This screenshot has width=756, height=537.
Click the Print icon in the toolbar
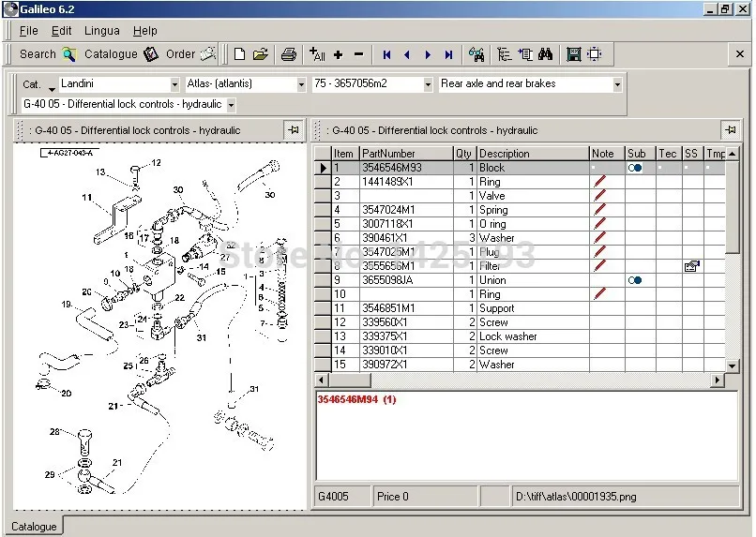[290, 54]
